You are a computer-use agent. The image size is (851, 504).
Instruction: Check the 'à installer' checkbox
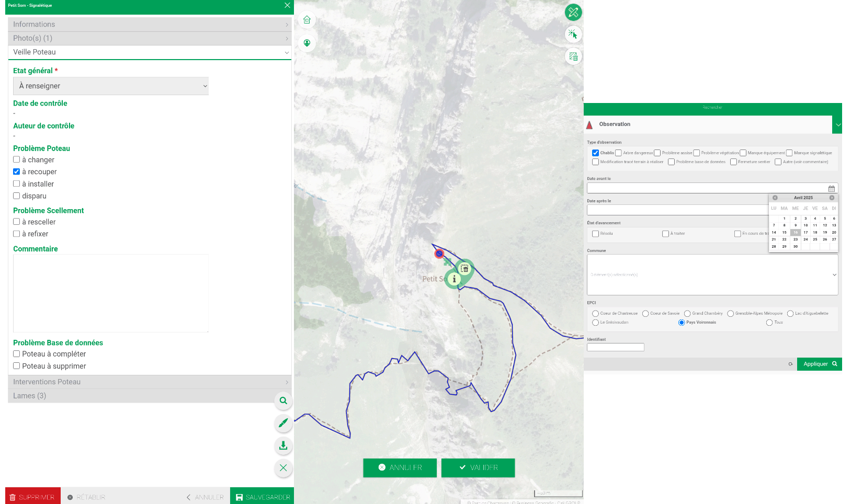[x=16, y=184]
